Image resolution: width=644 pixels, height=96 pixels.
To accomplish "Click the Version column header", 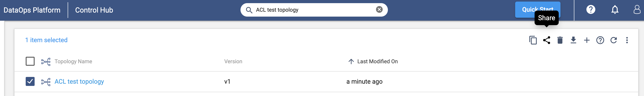I will [233, 61].
